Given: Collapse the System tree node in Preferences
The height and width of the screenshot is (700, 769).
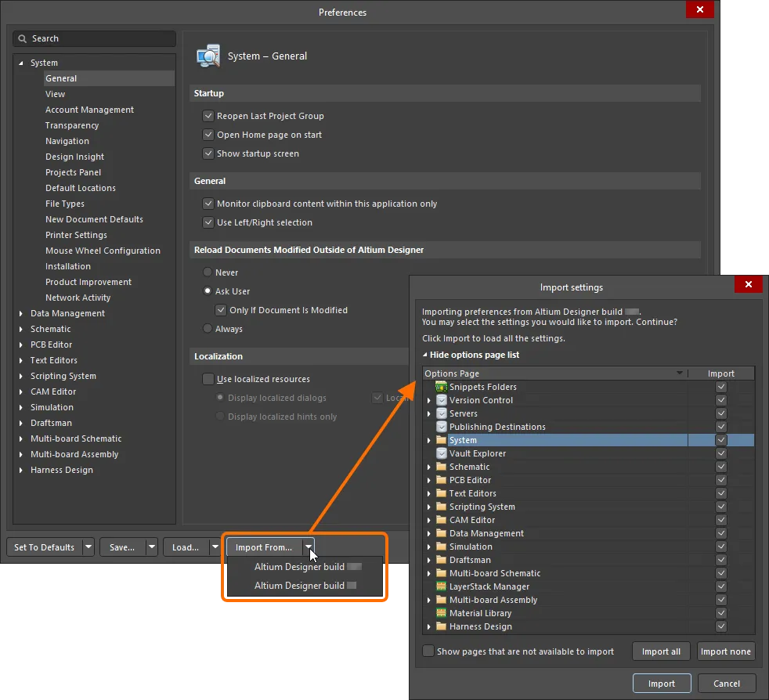Looking at the screenshot, I should (20, 63).
